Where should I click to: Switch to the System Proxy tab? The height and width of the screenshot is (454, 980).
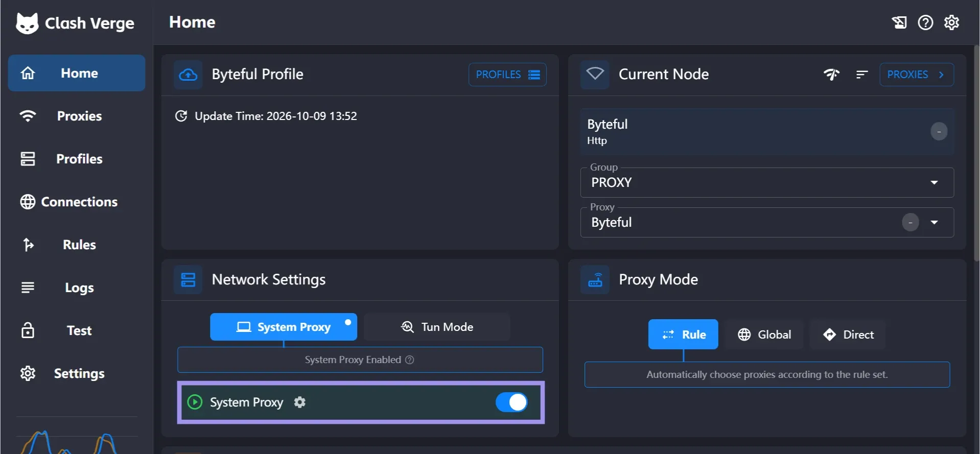point(284,327)
